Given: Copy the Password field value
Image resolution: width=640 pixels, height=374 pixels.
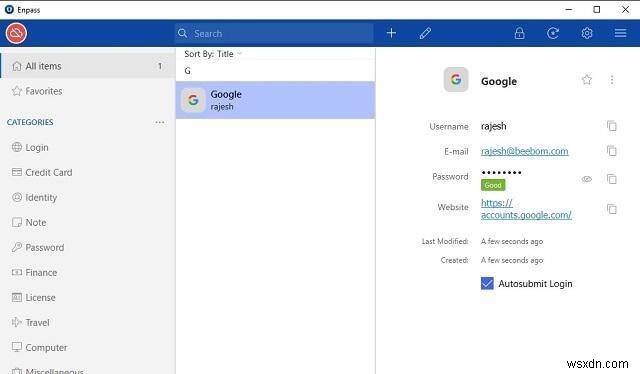Looking at the screenshot, I should pyautogui.click(x=611, y=179).
